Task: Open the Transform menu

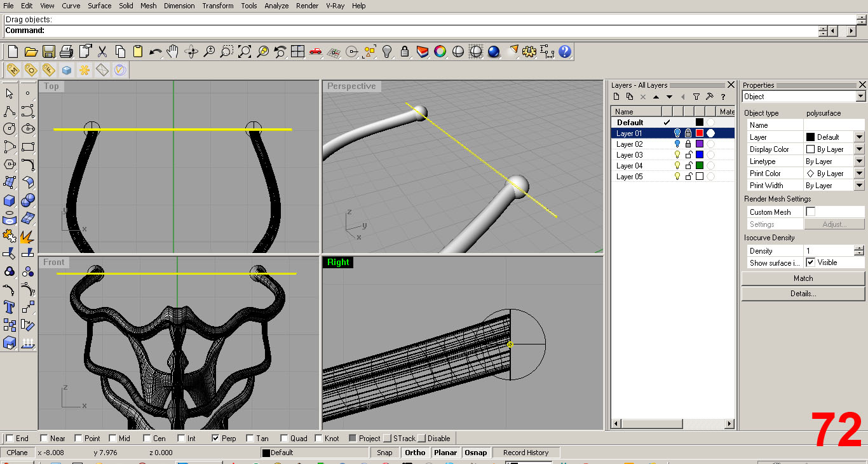Action: click(x=218, y=6)
